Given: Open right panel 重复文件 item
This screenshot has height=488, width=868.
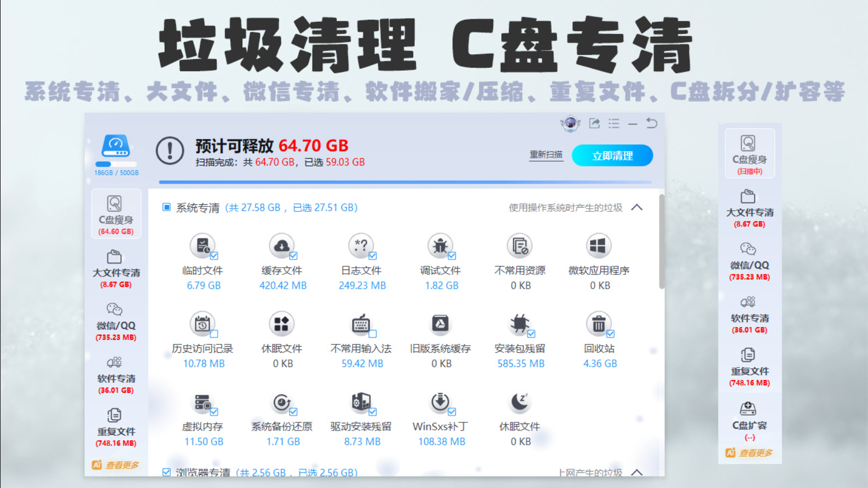Looking at the screenshot, I should 750,368.
